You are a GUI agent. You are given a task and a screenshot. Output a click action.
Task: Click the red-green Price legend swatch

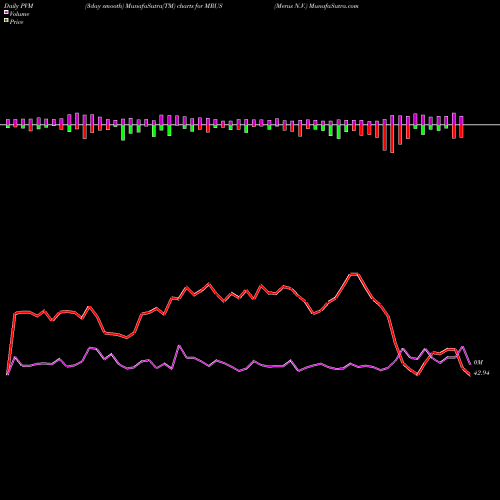[6, 21]
